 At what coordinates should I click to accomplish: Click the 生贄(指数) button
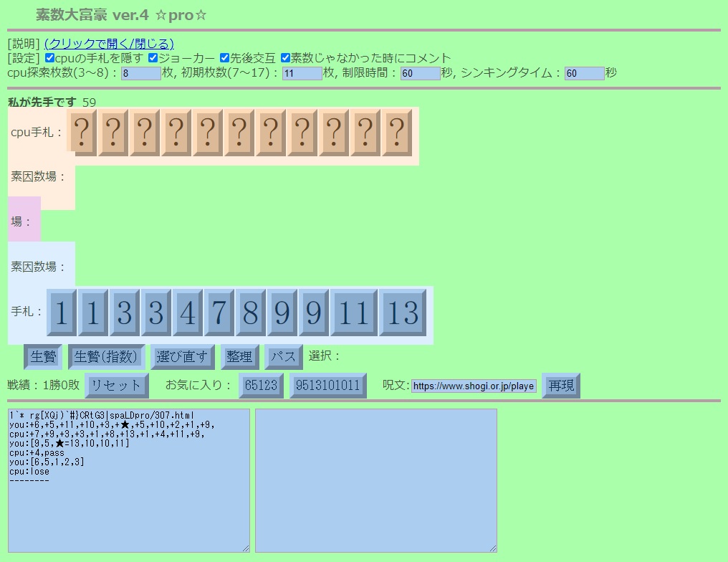106,357
